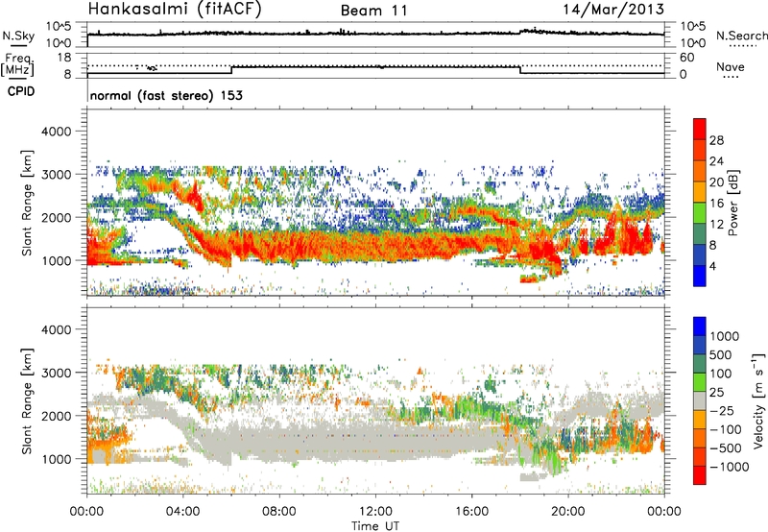This screenshot has height=532, width=768.
Task: Select the '-500' velocity colorbar tick
Action: (x=726, y=448)
